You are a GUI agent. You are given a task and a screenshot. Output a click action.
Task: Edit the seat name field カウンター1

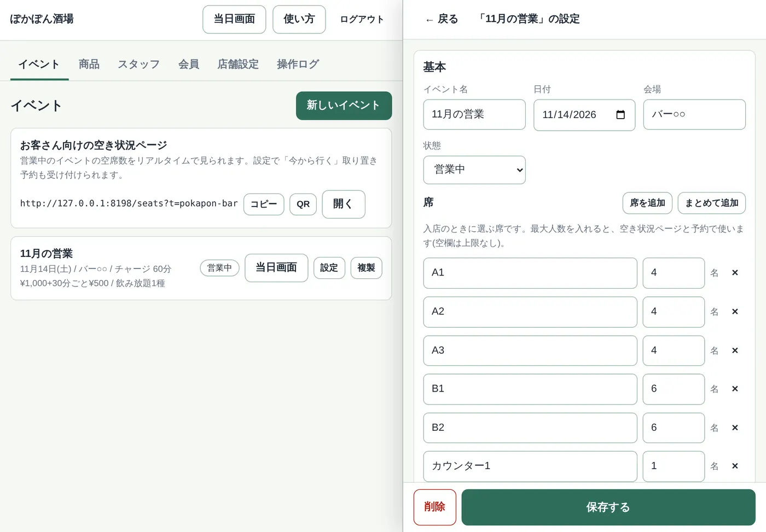point(530,466)
